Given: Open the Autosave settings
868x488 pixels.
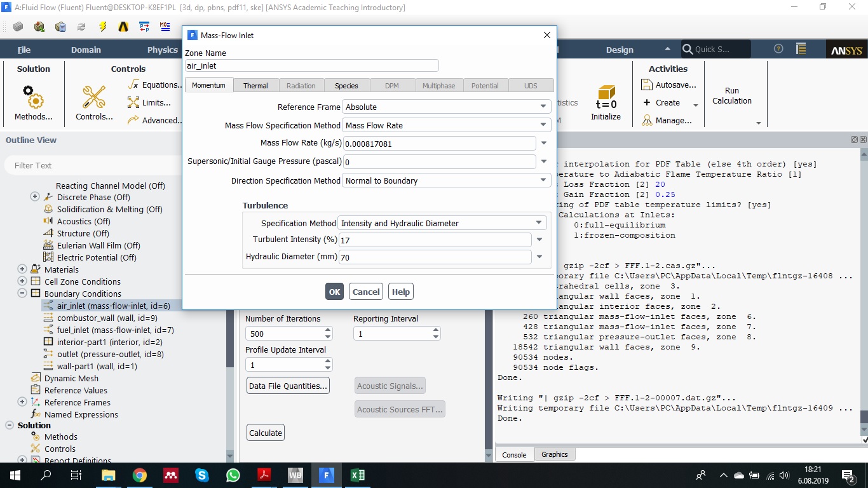Looking at the screenshot, I should pos(669,85).
